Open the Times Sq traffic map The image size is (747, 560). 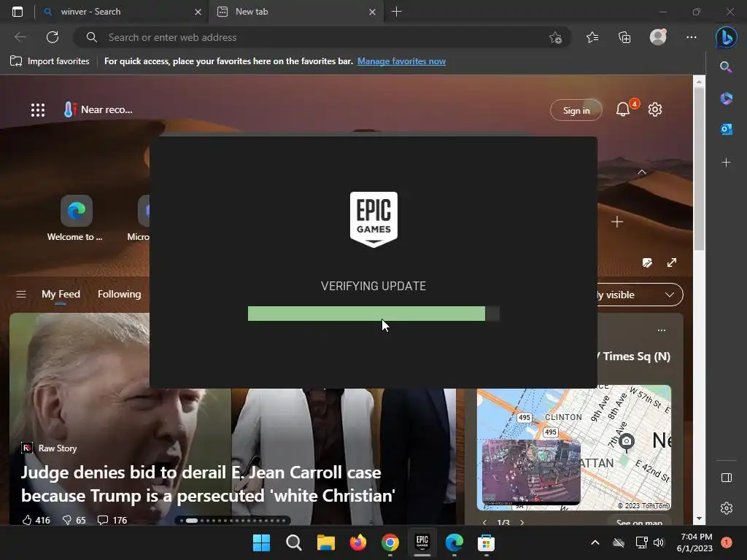pyautogui.click(x=573, y=447)
